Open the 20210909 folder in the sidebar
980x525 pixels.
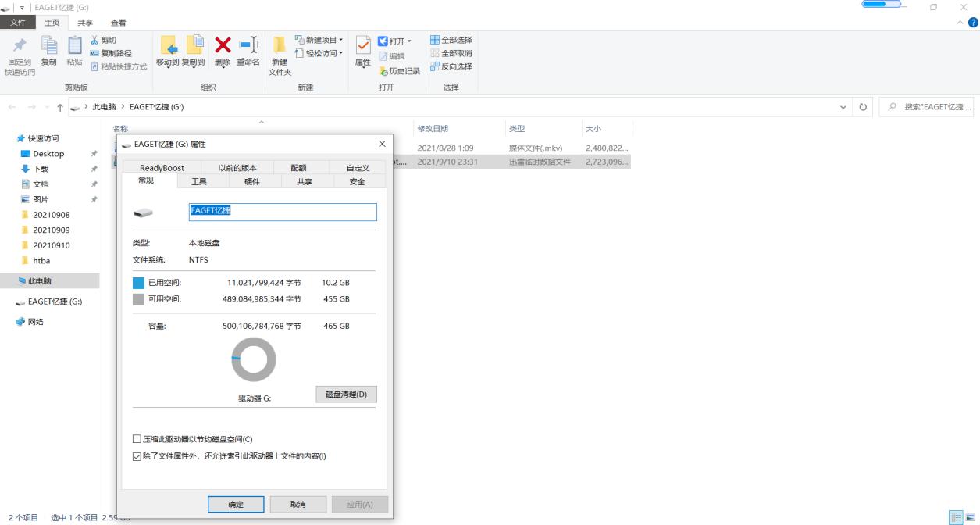click(52, 230)
